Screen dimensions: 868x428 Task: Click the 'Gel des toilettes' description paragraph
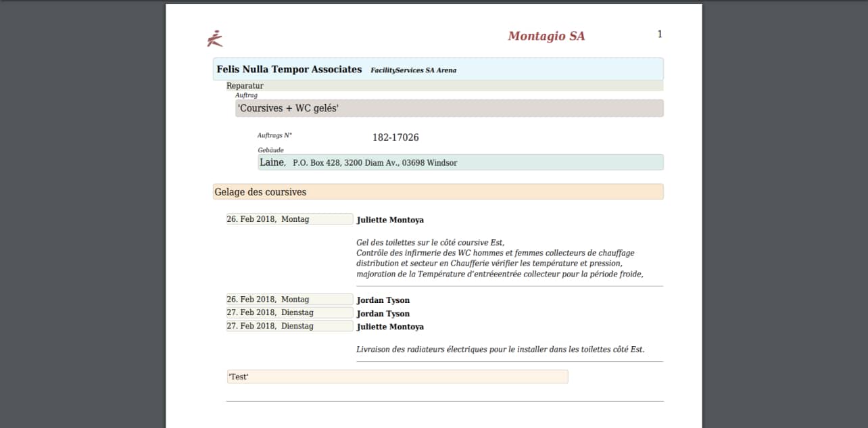pos(499,258)
